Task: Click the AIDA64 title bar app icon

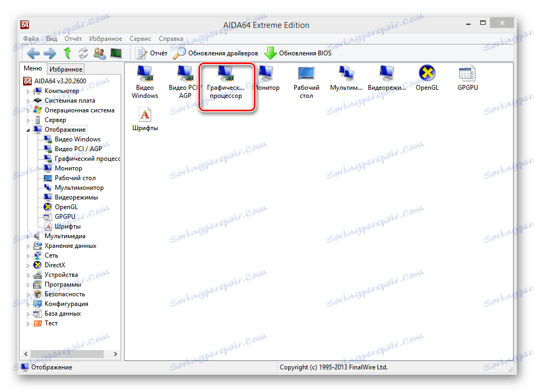Action: tap(25, 25)
